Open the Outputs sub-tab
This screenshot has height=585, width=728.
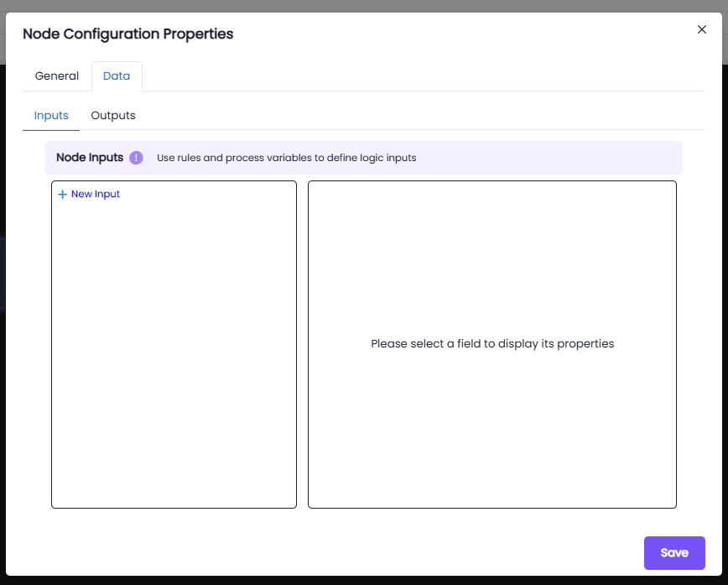pos(113,115)
